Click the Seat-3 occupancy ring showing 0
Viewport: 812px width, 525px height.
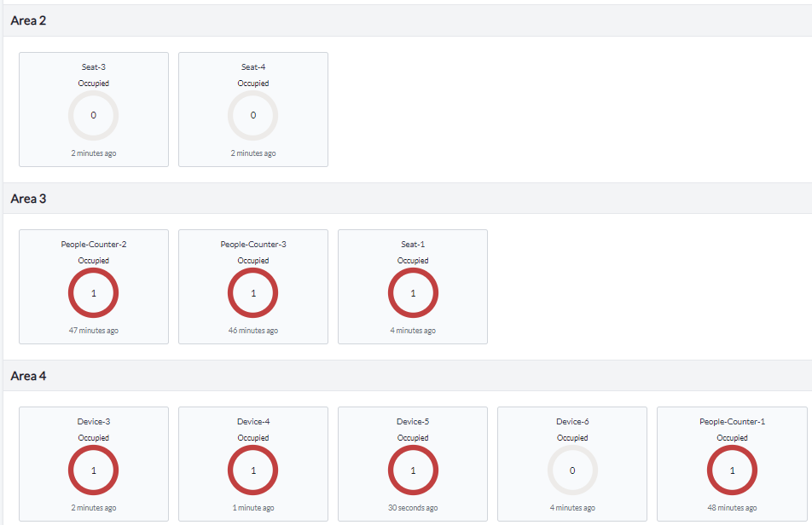point(93,116)
